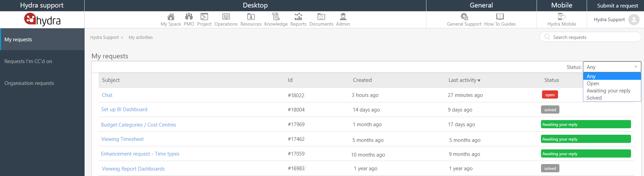
Task: Open the Project icon
Action: (x=204, y=16)
